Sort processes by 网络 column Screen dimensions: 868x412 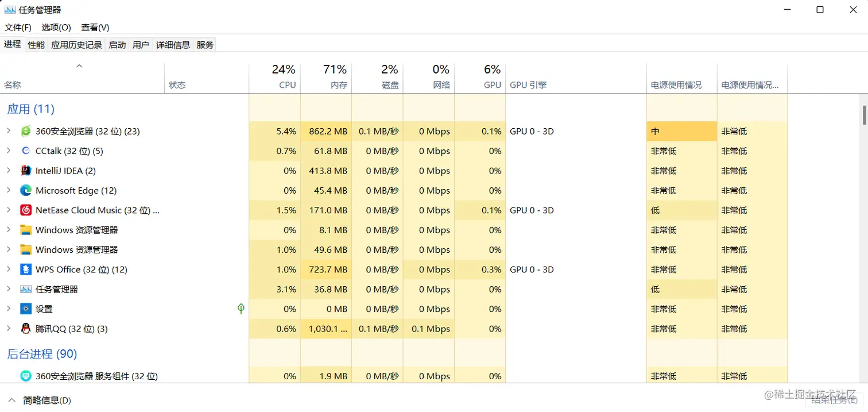coord(429,78)
